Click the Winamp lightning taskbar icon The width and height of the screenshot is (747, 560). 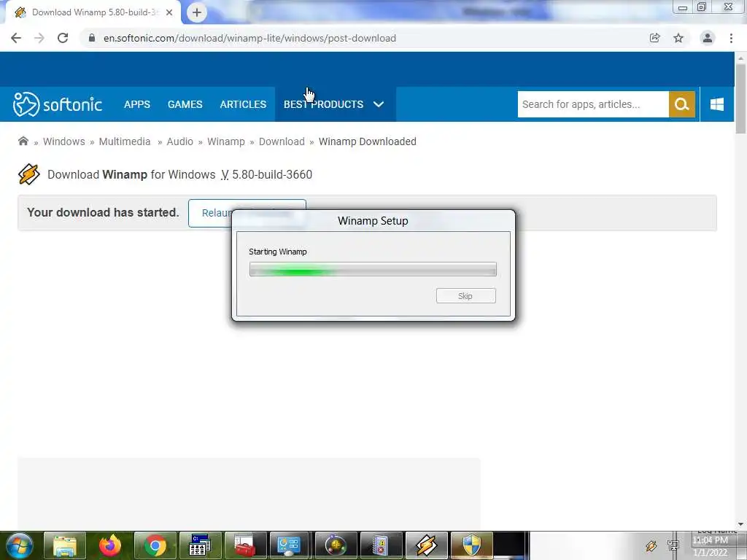(x=426, y=545)
